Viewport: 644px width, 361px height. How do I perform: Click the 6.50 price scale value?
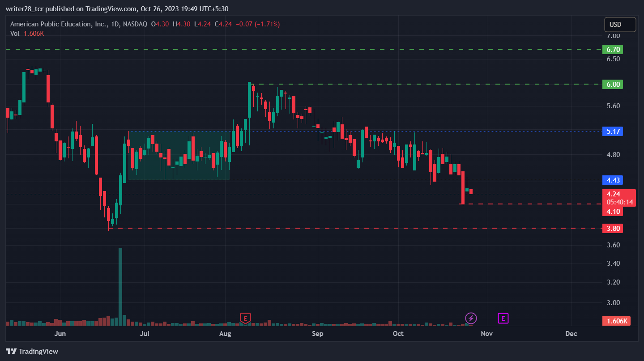coord(614,59)
